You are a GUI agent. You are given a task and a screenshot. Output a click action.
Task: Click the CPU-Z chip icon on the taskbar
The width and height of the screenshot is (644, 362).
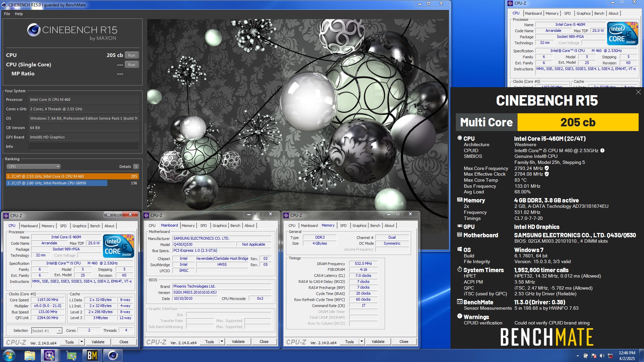pos(49,355)
